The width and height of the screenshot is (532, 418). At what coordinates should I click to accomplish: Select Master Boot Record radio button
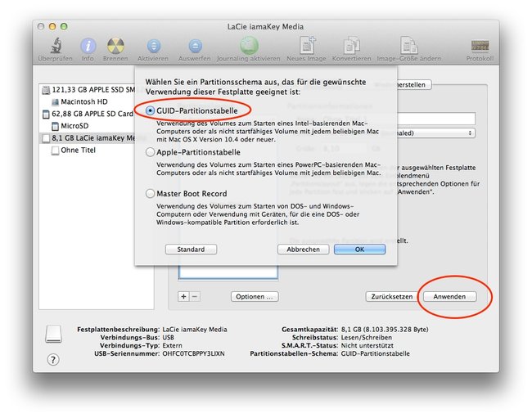pyautogui.click(x=150, y=194)
